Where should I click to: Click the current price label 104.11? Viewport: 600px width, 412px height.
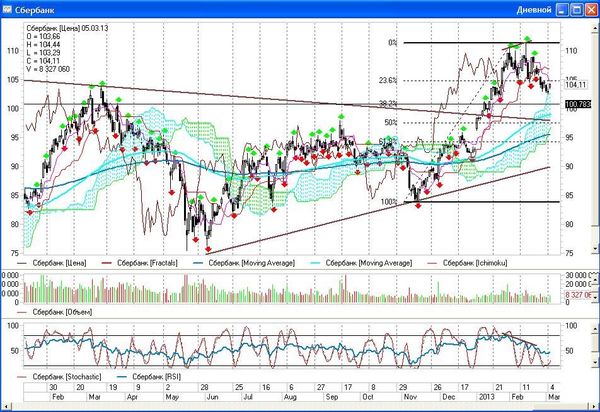click(576, 85)
